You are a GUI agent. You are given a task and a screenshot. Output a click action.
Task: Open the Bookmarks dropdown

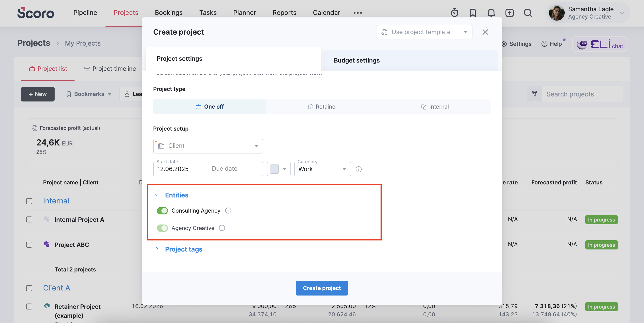coord(89,94)
